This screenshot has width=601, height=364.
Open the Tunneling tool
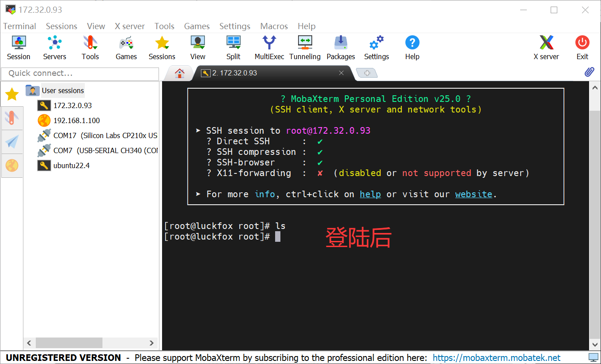click(305, 46)
